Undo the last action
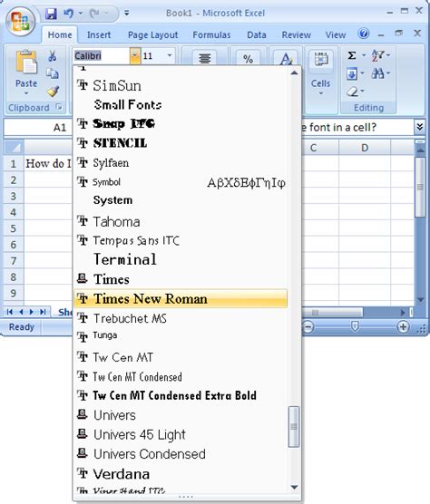The width and height of the screenshot is (430, 504). (x=69, y=14)
